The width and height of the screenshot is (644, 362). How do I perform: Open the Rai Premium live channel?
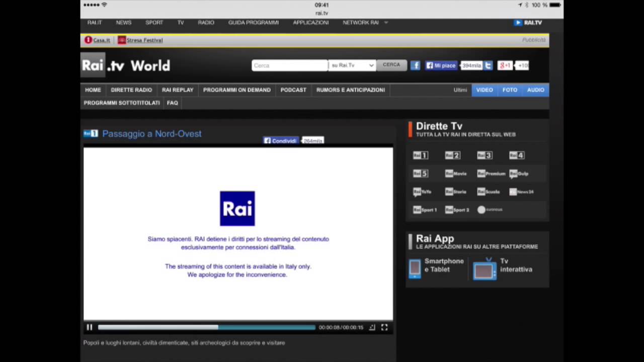click(491, 173)
